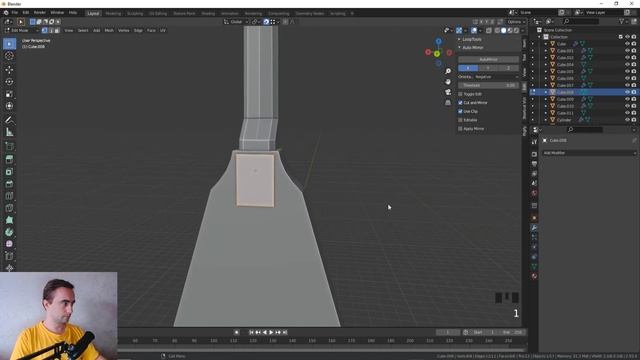Expand the LoopTools panel
Image resolution: width=640 pixels, height=360 pixels.
coord(460,39)
